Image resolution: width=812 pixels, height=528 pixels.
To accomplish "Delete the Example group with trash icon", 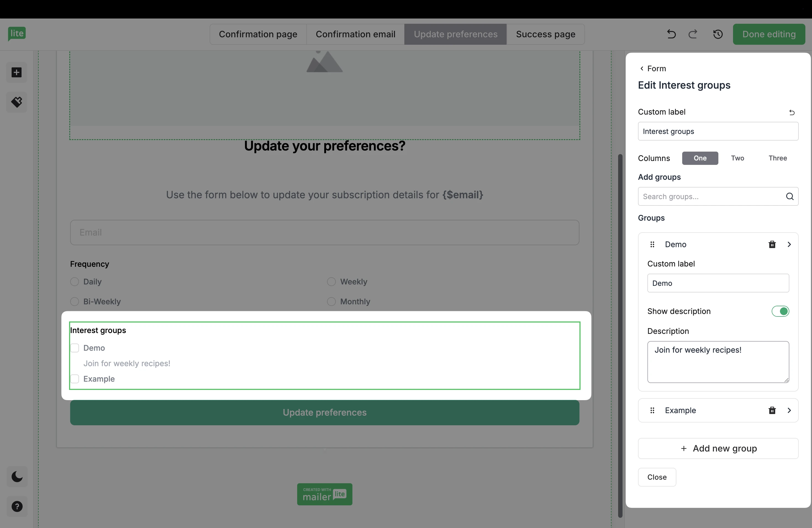I will pos(772,410).
